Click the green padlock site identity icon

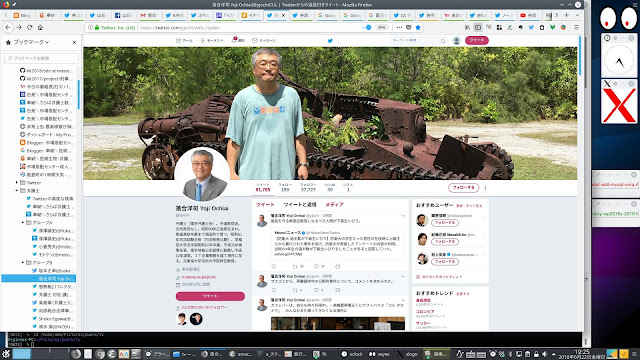[97, 28]
